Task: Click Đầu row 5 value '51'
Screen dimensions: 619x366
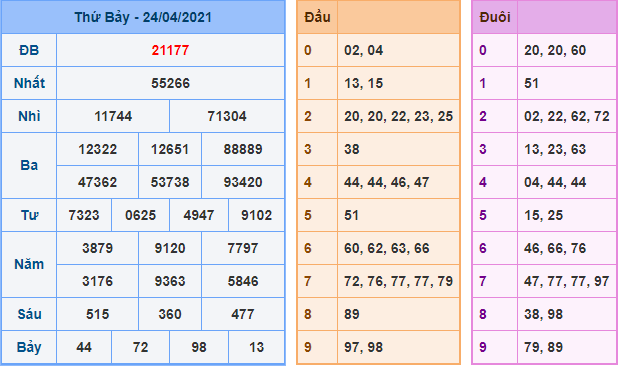Action: click(351, 215)
